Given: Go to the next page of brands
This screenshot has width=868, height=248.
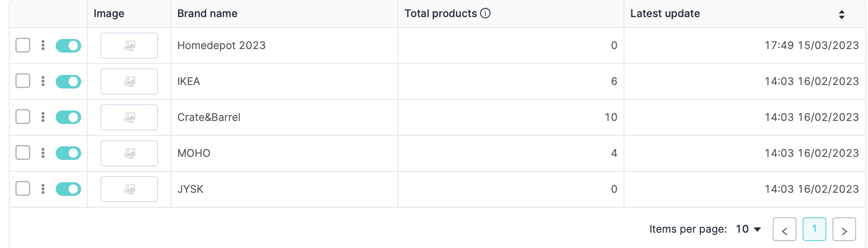Looking at the screenshot, I should (x=844, y=229).
